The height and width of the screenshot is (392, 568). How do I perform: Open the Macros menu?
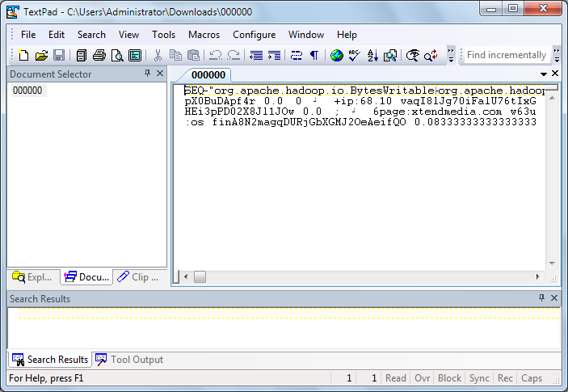(204, 35)
